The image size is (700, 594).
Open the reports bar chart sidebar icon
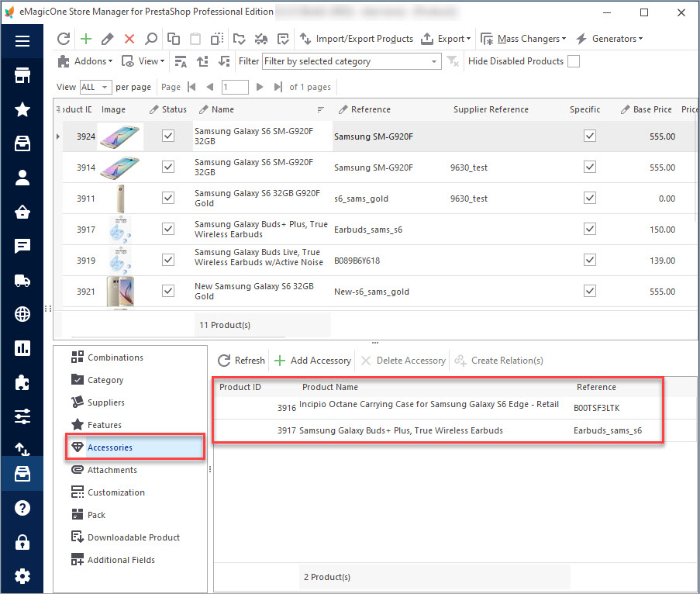(22, 348)
